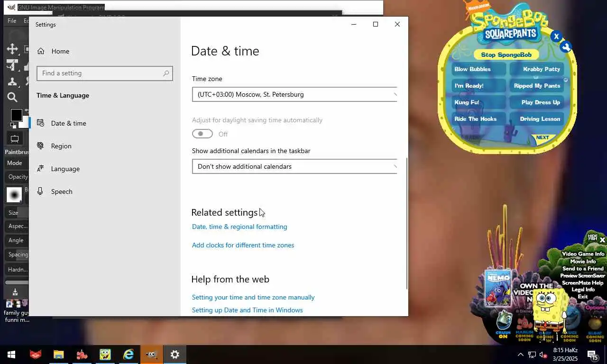607x364 pixels.
Task: Open GIMP File menu
Action: pos(12,21)
